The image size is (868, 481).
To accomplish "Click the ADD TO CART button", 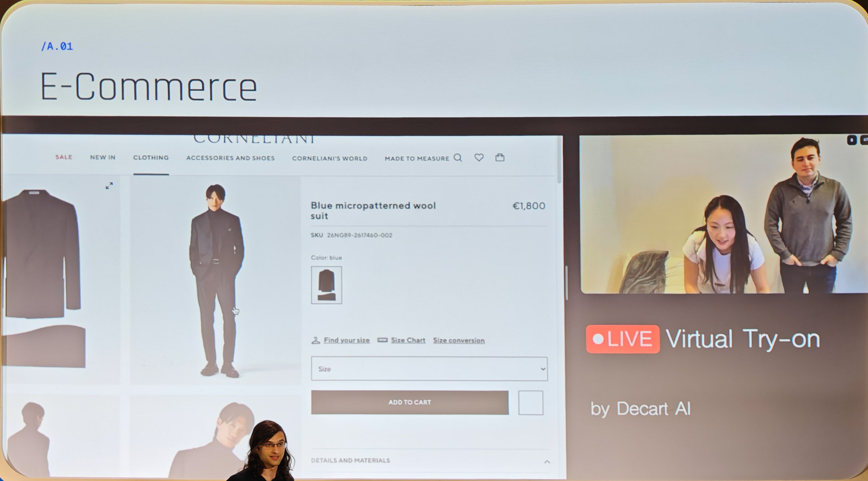I will pyautogui.click(x=409, y=402).
